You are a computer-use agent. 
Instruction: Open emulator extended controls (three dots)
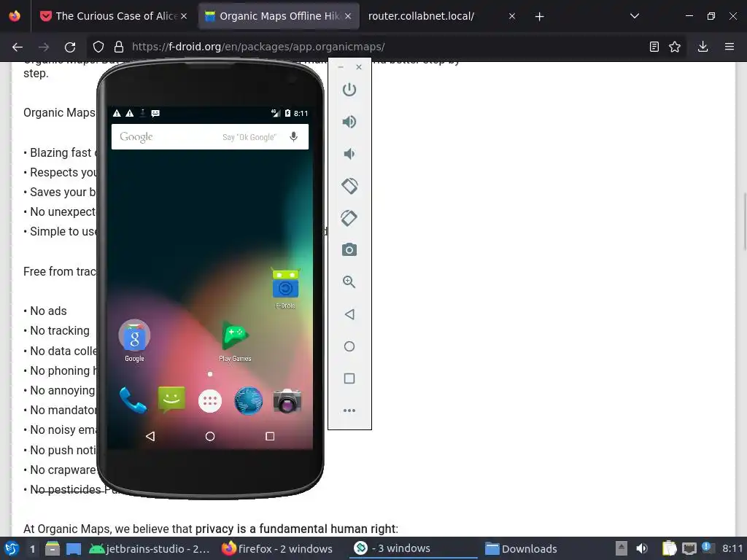point(349,411)
